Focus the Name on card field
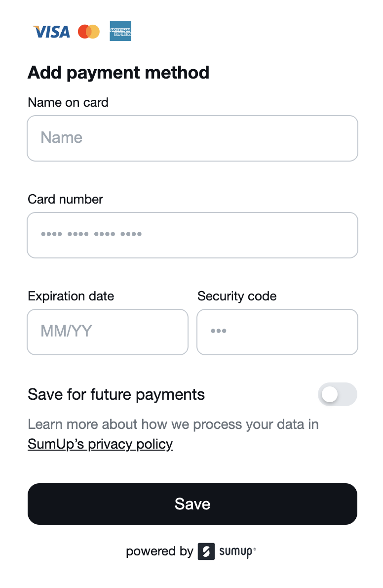Screen dimensions: 383x588 click(x=192, y=138)
